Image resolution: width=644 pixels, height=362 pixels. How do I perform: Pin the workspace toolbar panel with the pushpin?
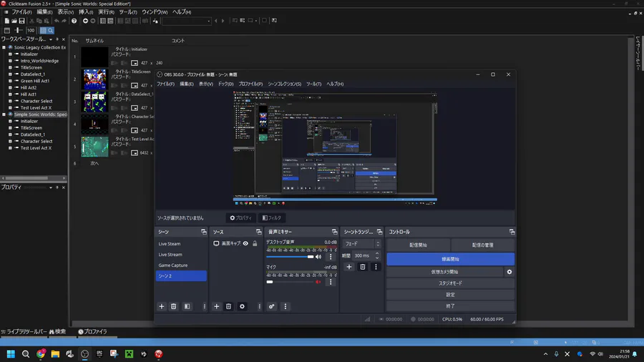pyautogui.click(x=57, y=39)
